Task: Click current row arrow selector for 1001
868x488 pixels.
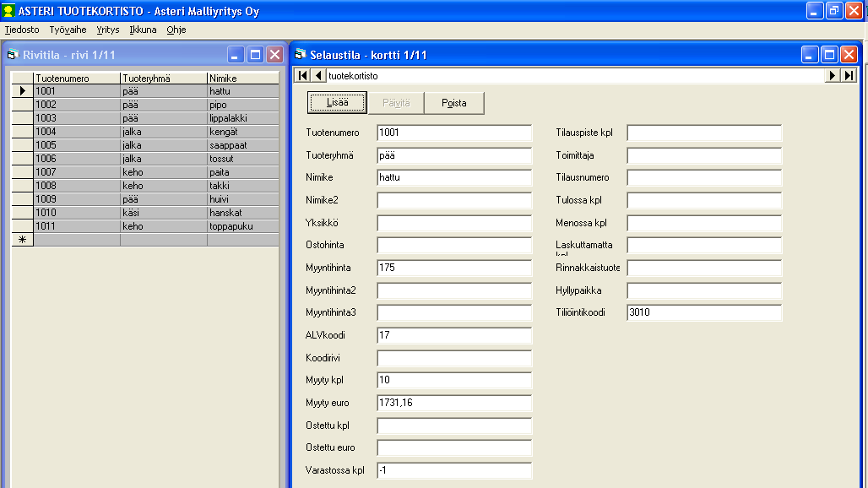Action: 22,91
